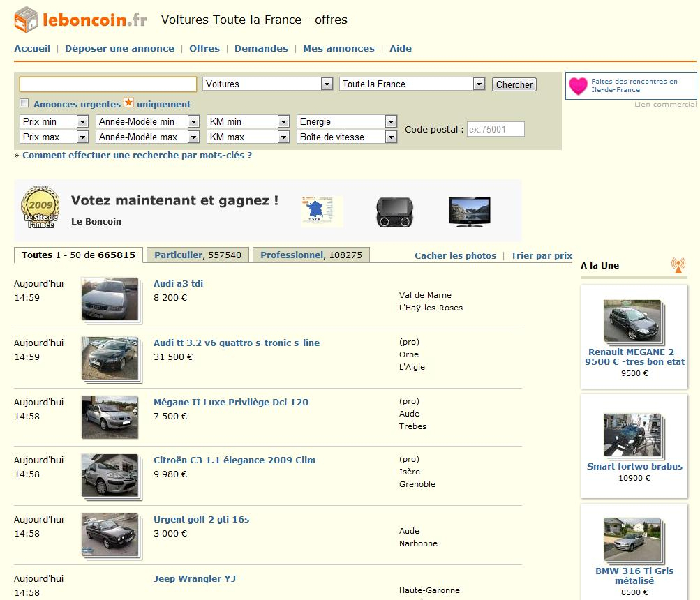Click the Code postal input field
Viewport: 700px width, 600px height.
click(495, 129)
